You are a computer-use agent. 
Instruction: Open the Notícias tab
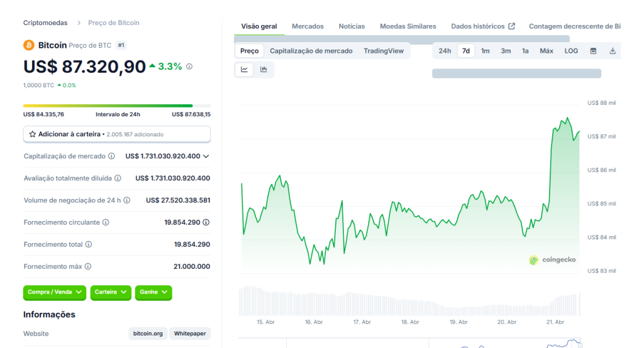coord(352,26)
